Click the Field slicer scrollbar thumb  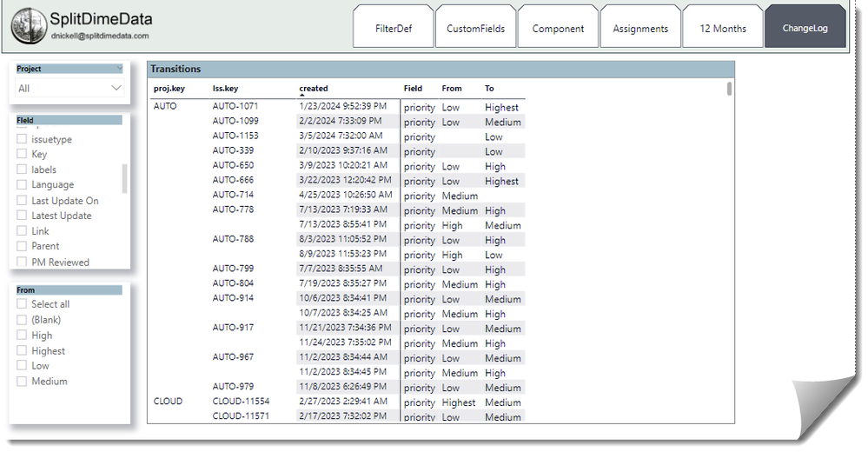tap(124, 178)
